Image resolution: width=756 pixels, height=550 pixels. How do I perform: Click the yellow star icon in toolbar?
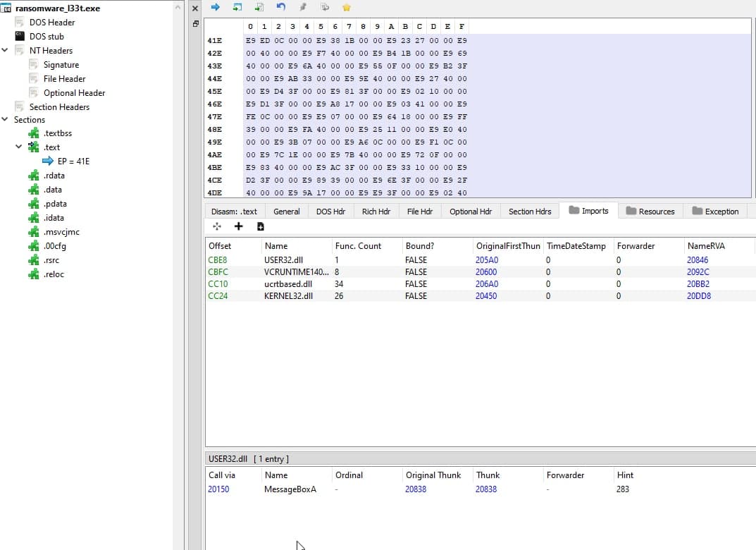click(x=346, y=7)
